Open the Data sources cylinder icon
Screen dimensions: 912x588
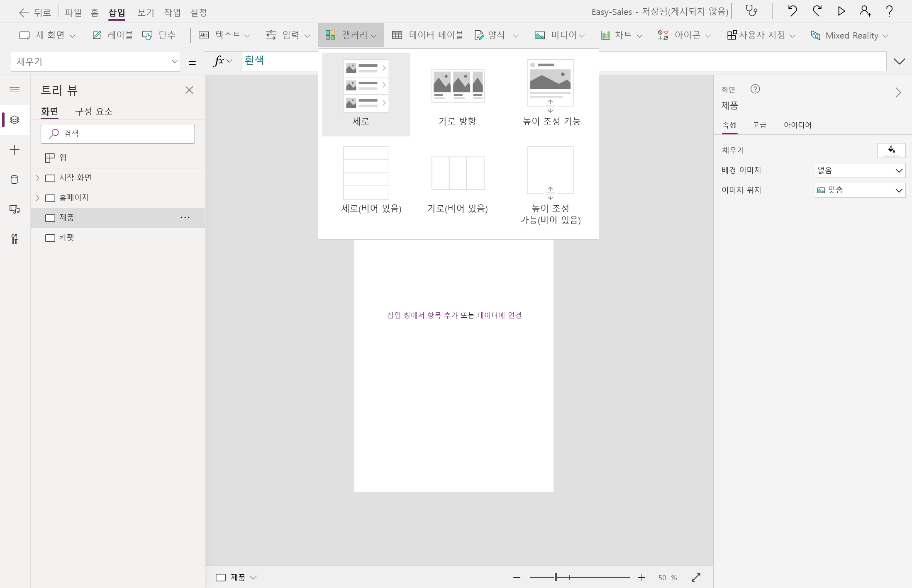tap(15, 180)
